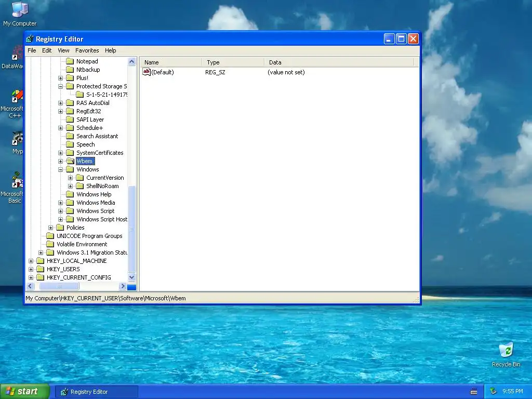Open the Start menu
This screenshot has width=532, height=399.
[24, 392]
